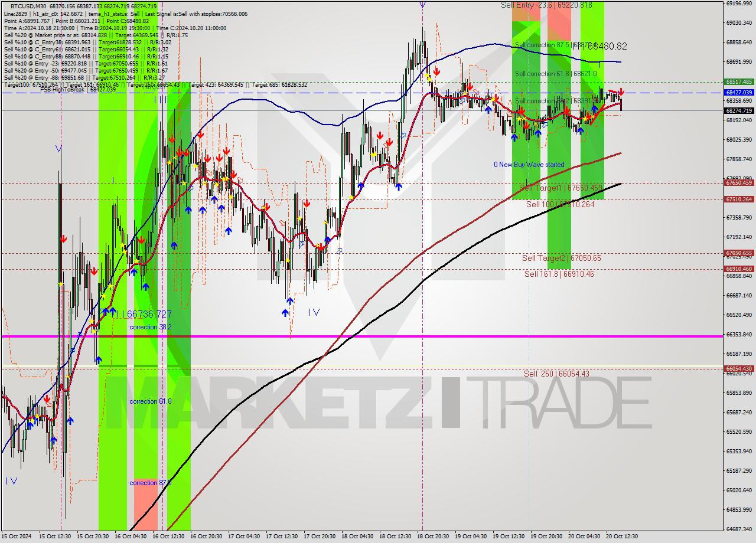This screenshot has width=756, height=543.
Task: Click the green 68517.485 price tag
Action: pyautogui.click(x=738, y=82)
